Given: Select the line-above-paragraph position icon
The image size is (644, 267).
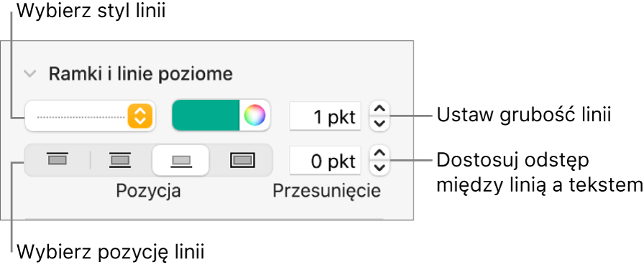Looking at the screenshot, I should click(57, 160).
